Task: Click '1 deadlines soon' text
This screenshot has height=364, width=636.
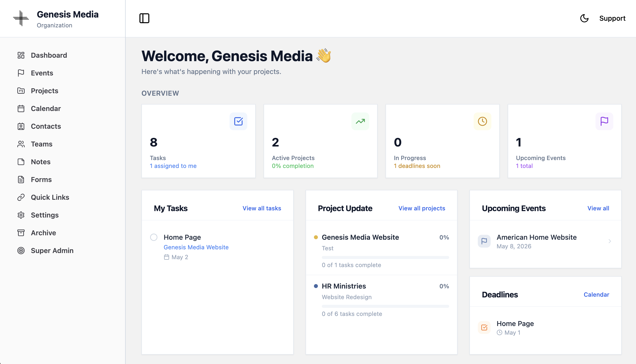Action: pyautogui.click(x=417, y=166)
